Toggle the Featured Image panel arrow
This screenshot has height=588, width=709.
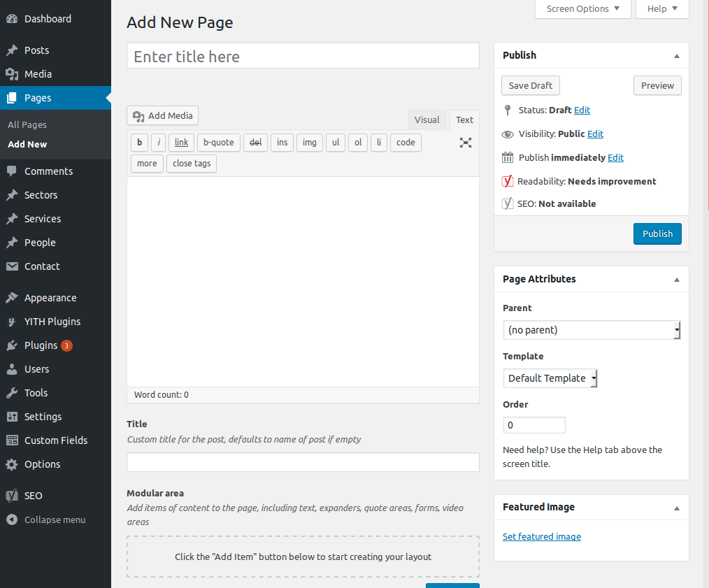[x=676, y=508]
